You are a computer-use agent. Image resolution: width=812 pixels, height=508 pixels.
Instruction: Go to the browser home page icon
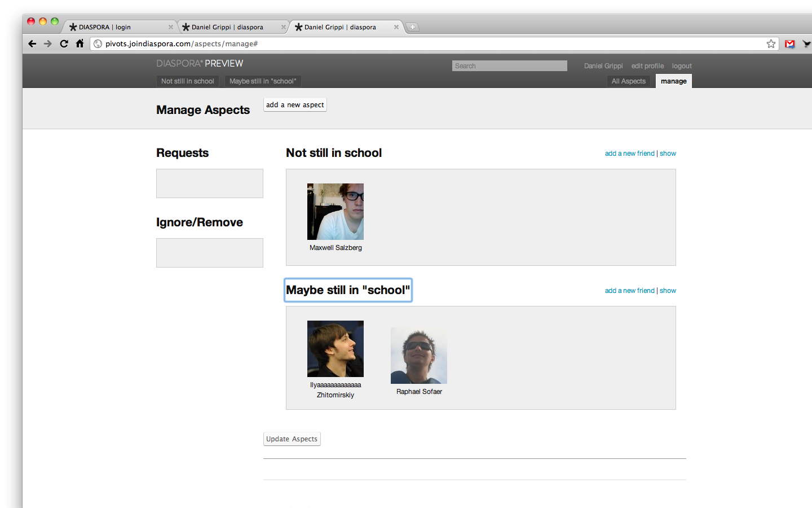(80, 43)
